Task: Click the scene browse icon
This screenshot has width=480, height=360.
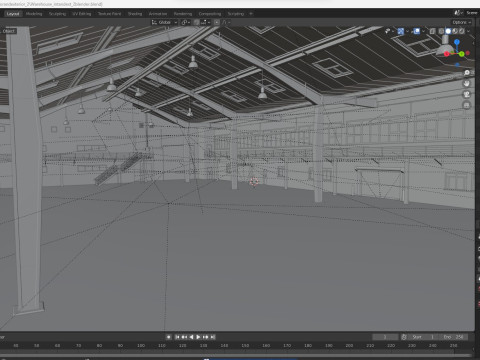Action: click(x=457, y=13)
